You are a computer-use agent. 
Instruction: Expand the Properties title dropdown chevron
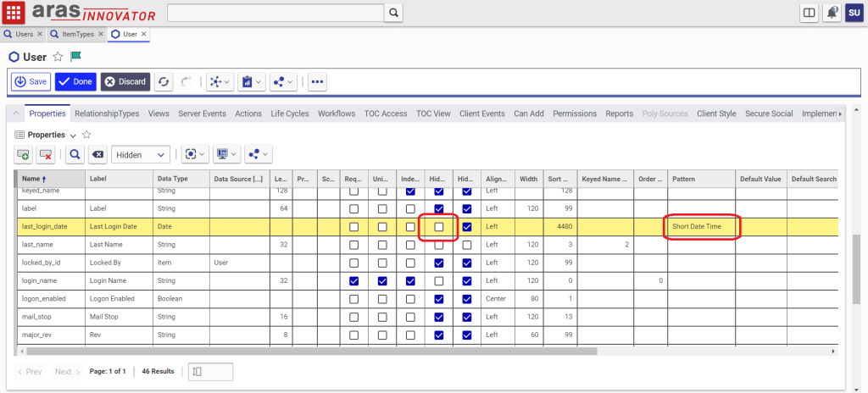pyautogui.click(x=73, y=136)
